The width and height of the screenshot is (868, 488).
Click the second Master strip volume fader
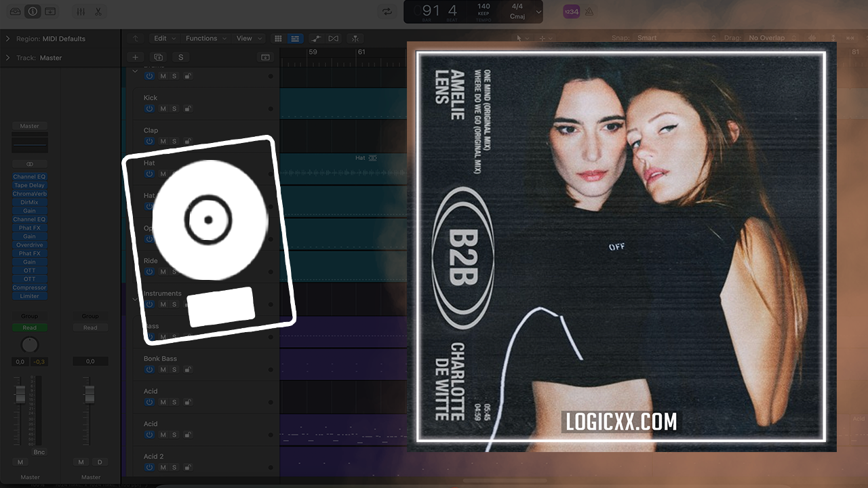(x=89, y=393)
